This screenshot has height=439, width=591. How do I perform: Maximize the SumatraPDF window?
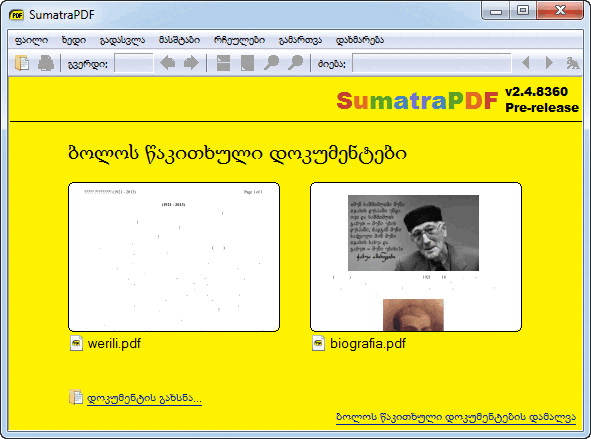coord(523,11)
